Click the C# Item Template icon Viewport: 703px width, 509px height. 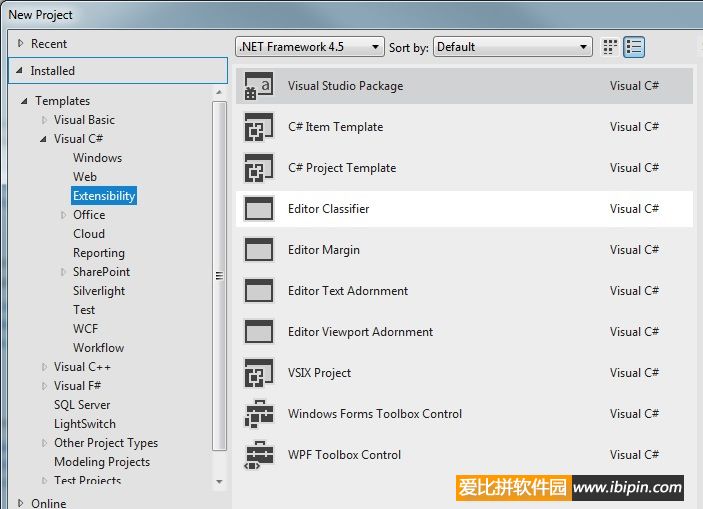259,127
